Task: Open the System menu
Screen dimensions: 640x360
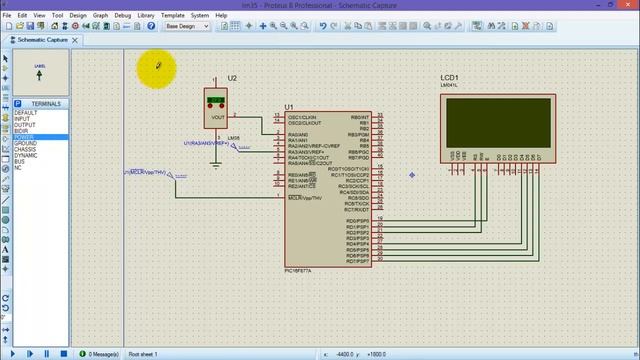Action: point(200,16)
